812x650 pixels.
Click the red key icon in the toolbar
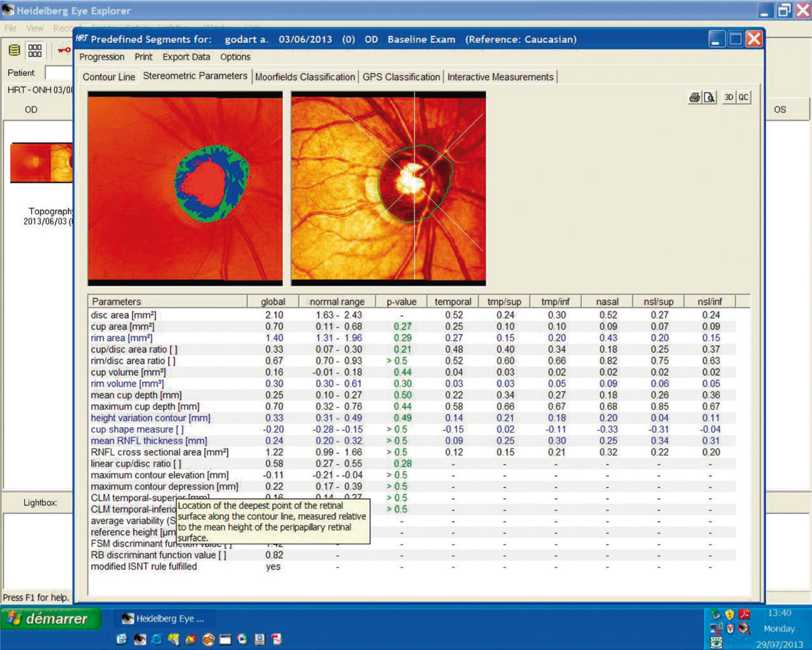point(63,50)
